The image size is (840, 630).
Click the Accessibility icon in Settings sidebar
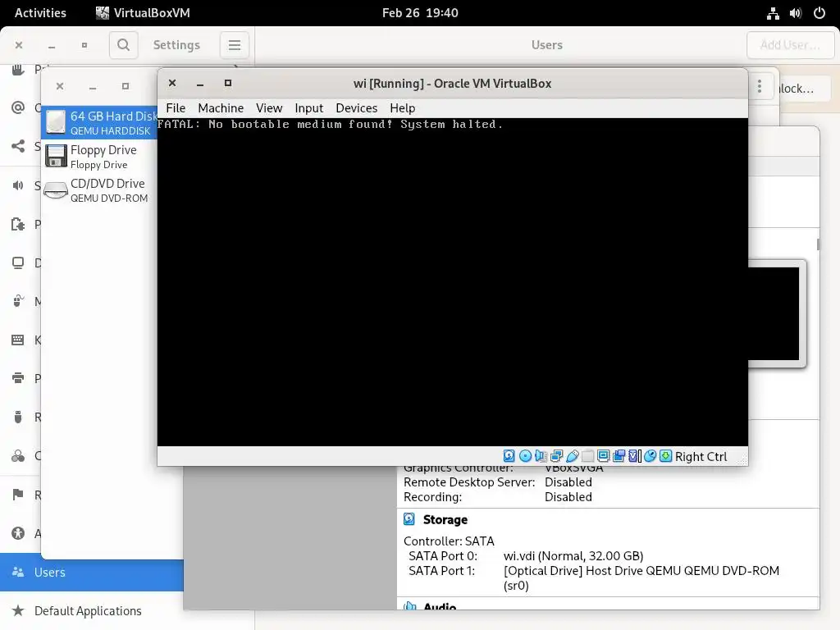coord(18,533)
